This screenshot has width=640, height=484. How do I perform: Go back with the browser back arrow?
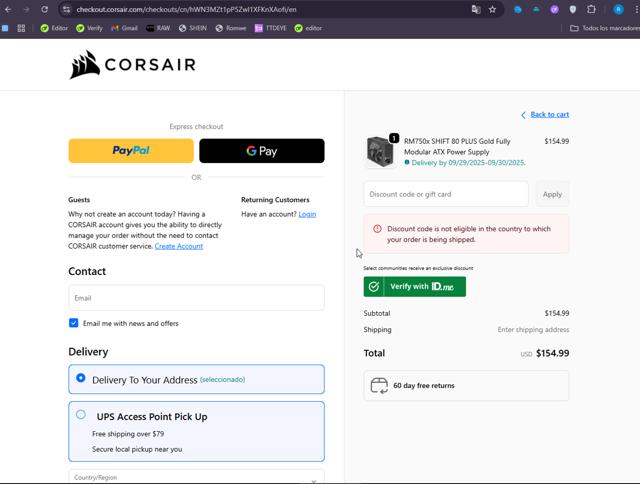pyautogui.click(x=8, y=9)
